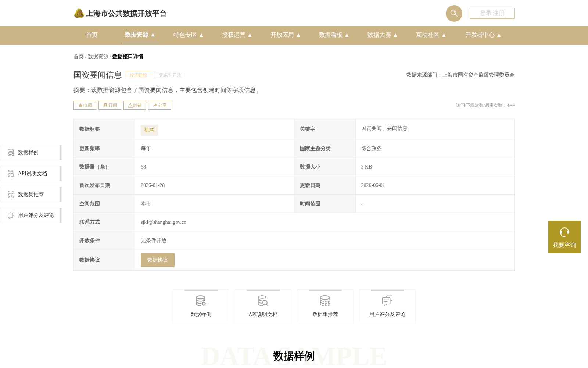Select the email sjkf@shanghai.gov.cn text

(x=164, y=222)
